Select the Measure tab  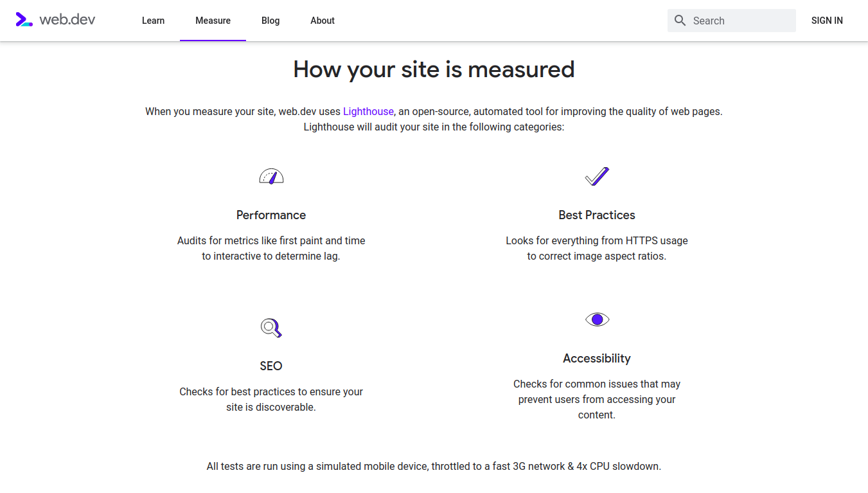point(213,21)
